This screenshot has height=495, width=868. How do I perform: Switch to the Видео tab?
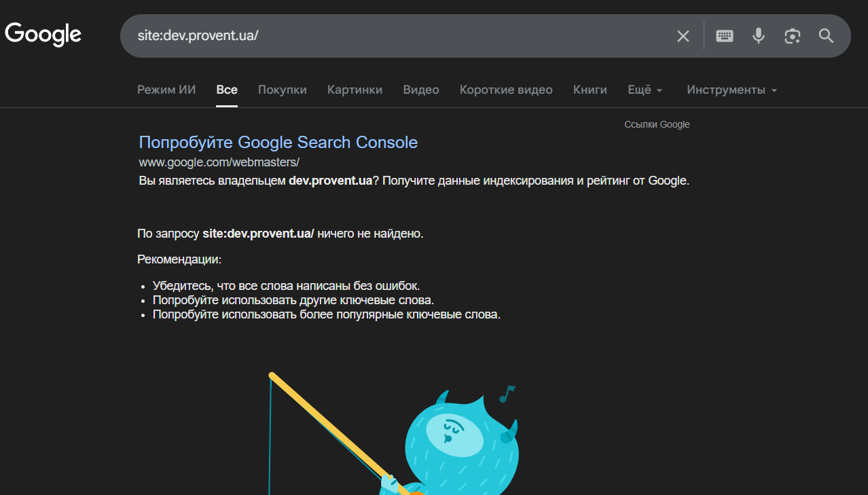[x=421, y=90]
